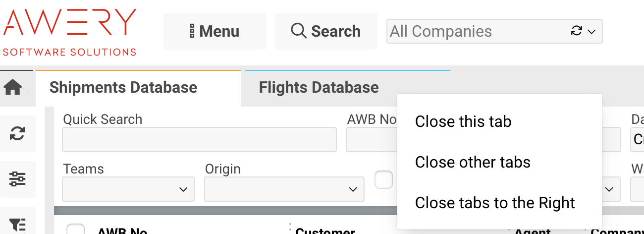The image size is (644, 234).
Task: Open the filter sliders settings icon
Action: [17, 179]
